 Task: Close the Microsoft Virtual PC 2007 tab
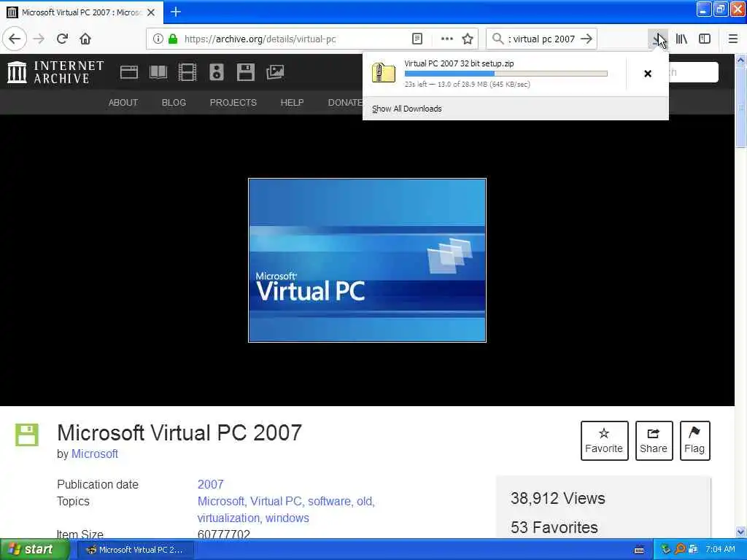151,12
